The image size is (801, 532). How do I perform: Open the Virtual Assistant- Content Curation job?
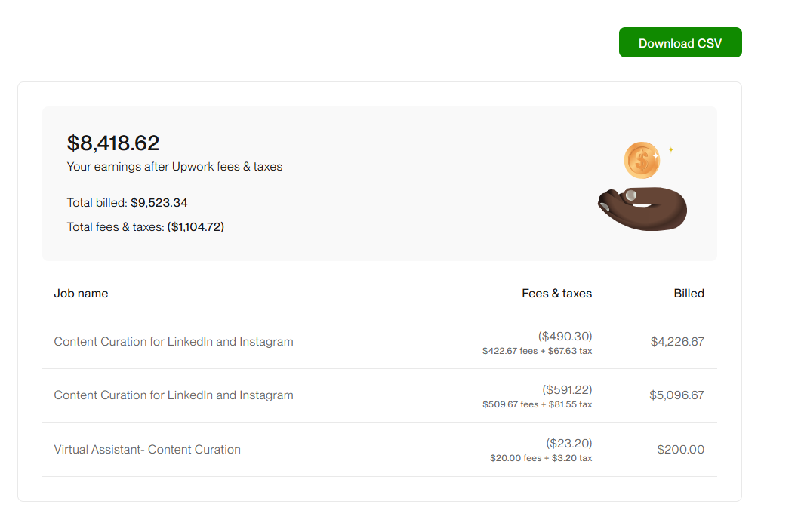[x=147, y=450]
